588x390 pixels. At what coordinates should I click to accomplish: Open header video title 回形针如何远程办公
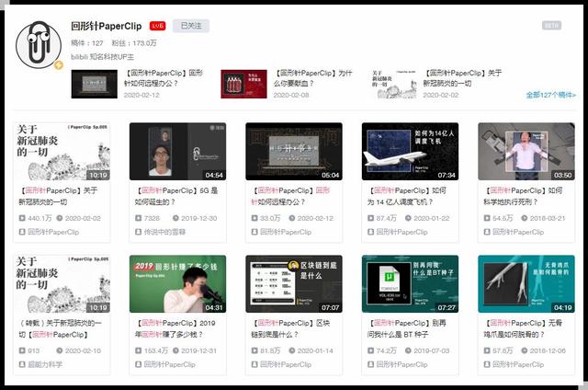pyautogui.click(x=164, y=78)
